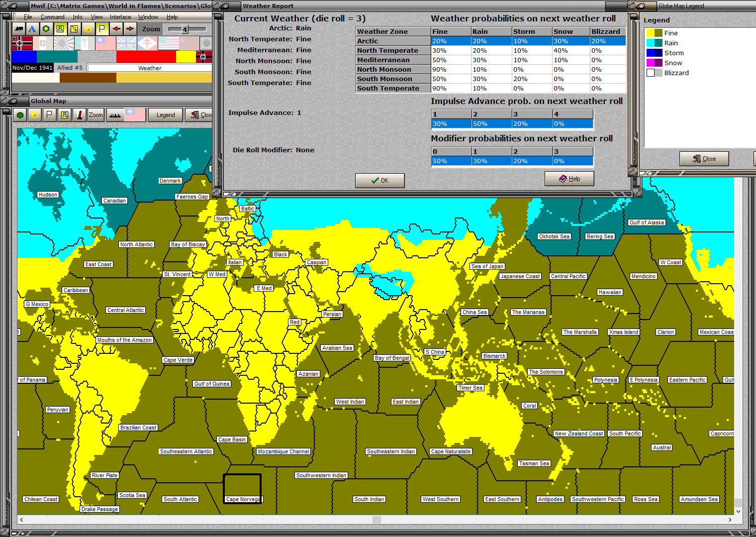Click the ship silhouette icon on Global Map toolbar

click(x=115, y=115)
